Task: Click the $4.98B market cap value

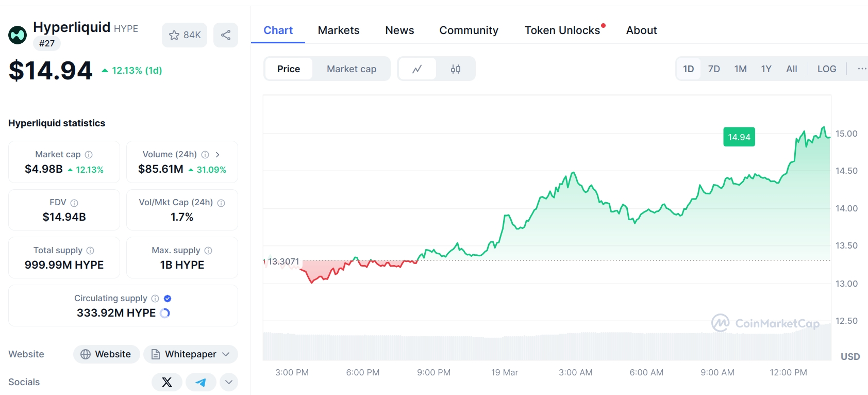Action: point(44,169)
